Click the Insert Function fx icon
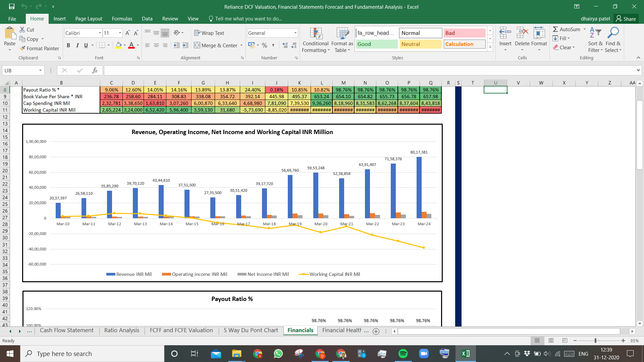 tap(95, 70)
